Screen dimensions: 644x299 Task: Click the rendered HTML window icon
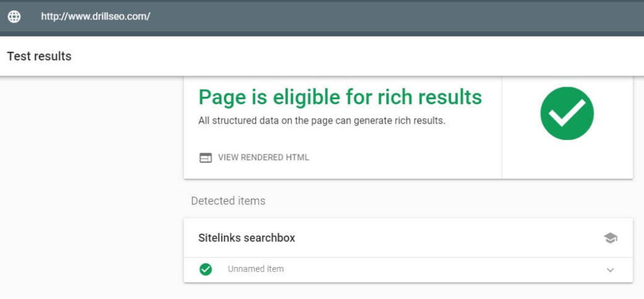click(x=206, y=158)
